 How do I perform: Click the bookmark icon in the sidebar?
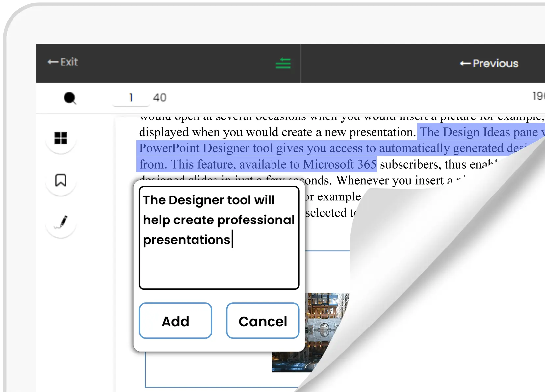(61, 180)
